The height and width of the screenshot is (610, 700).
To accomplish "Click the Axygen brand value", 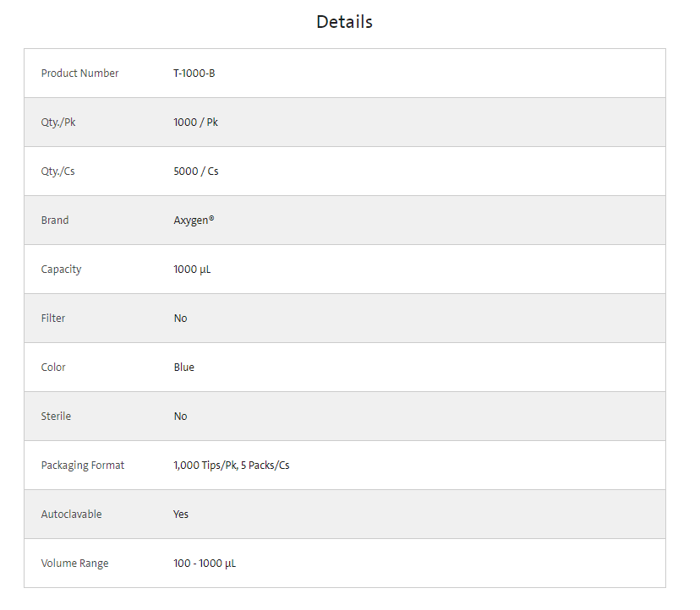I will click(194, 221).
